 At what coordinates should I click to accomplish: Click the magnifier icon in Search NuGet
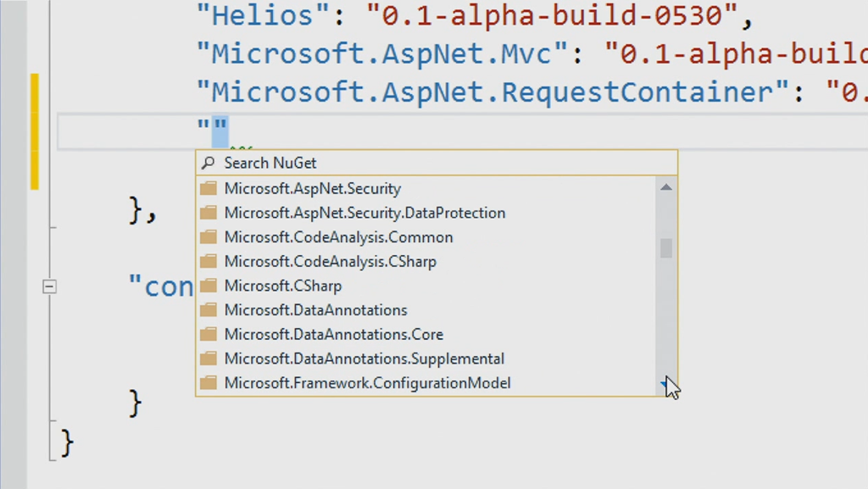point(209,164)
